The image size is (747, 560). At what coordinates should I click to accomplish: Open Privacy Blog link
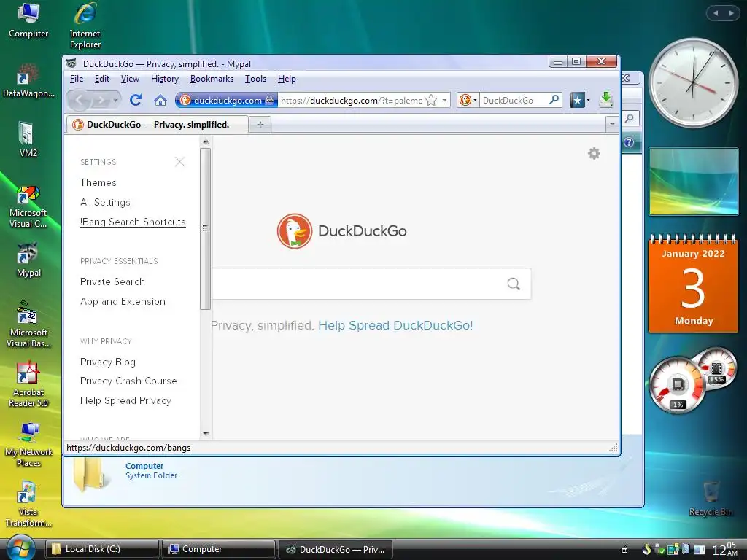coord(108,362)
